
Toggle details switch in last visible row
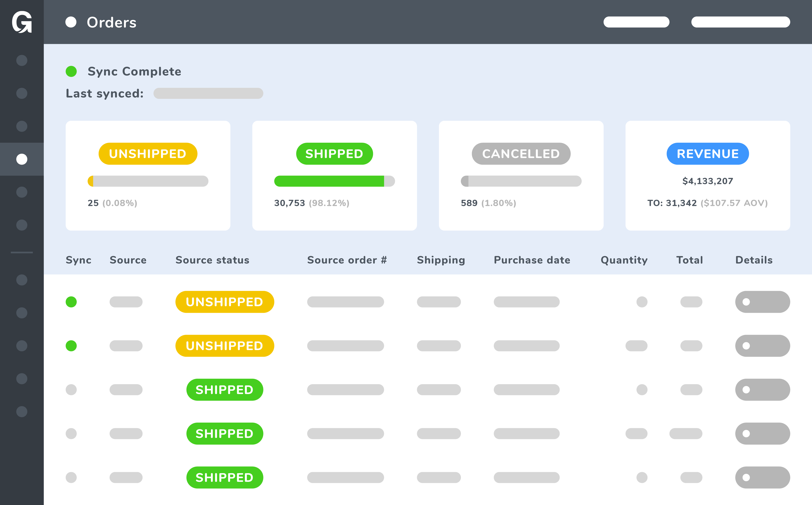click(762, 478)
